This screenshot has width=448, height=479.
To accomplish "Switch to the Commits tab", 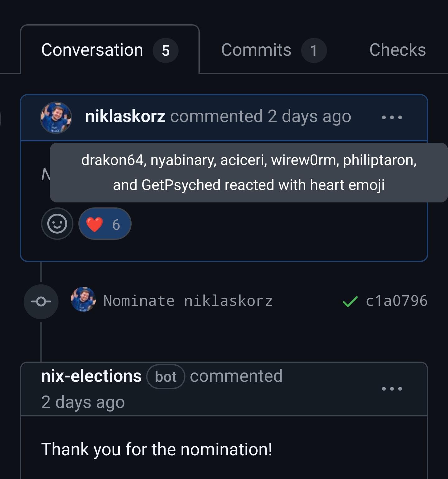I will 256,50.
